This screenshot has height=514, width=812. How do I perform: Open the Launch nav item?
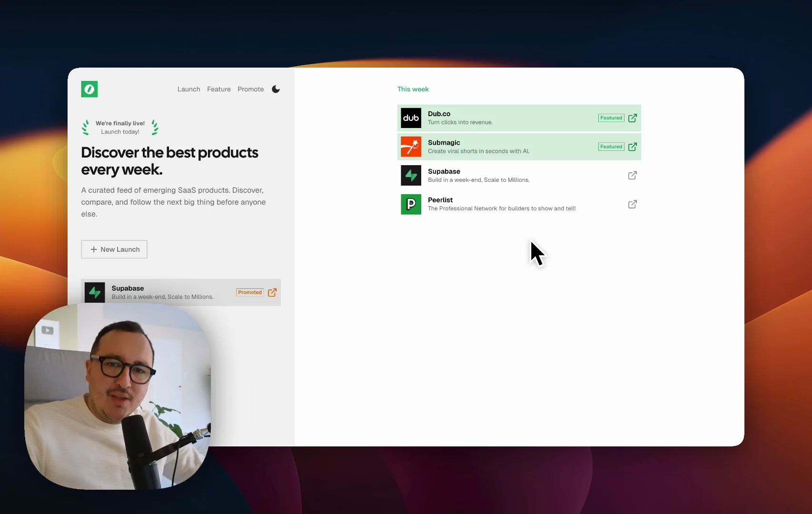(188, 89)
